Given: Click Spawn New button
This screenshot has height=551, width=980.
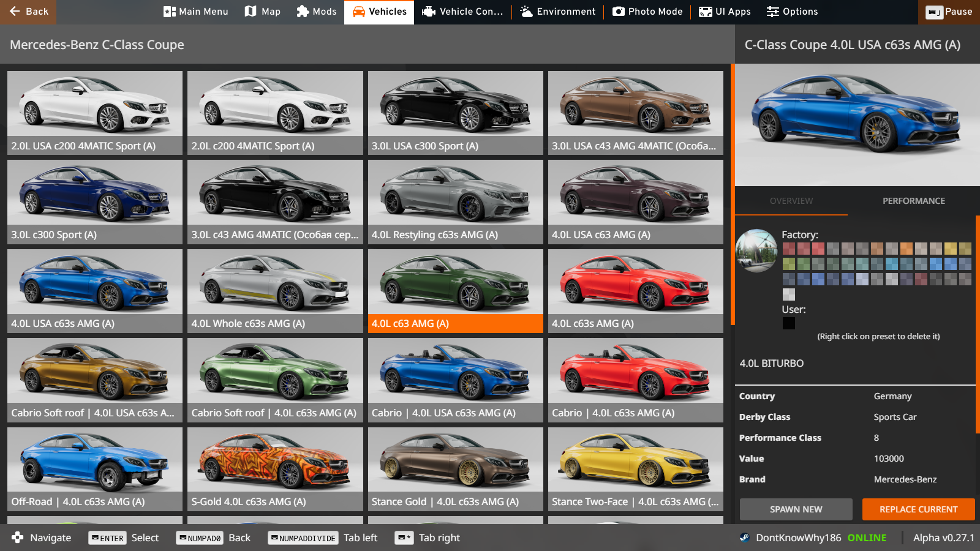Looking at the screenshot, I should point(796,509).
